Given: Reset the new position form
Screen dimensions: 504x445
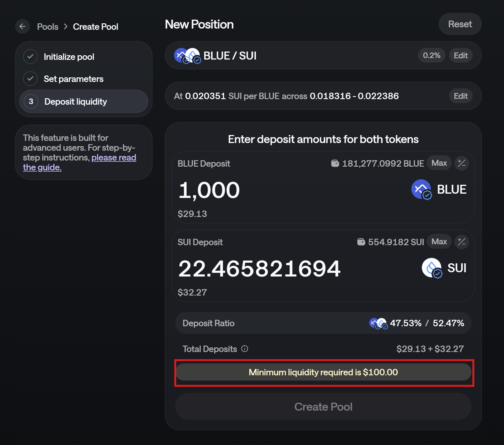Looking at the screenshot, I should (460, 24).
